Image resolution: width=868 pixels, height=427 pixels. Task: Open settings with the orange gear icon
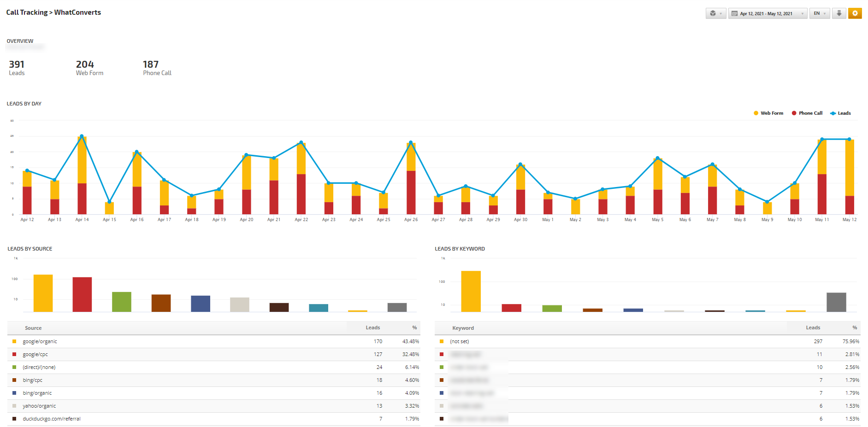point(855,13)
